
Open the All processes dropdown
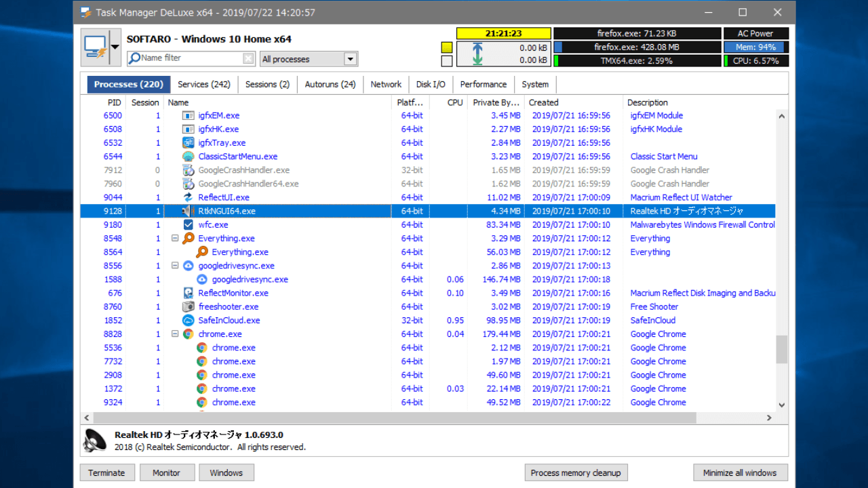point(350,59)
